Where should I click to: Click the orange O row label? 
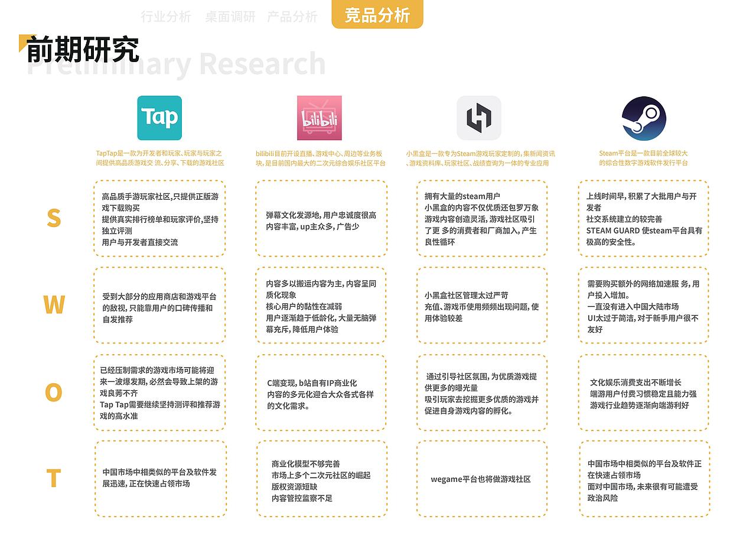tap(54, 392)
